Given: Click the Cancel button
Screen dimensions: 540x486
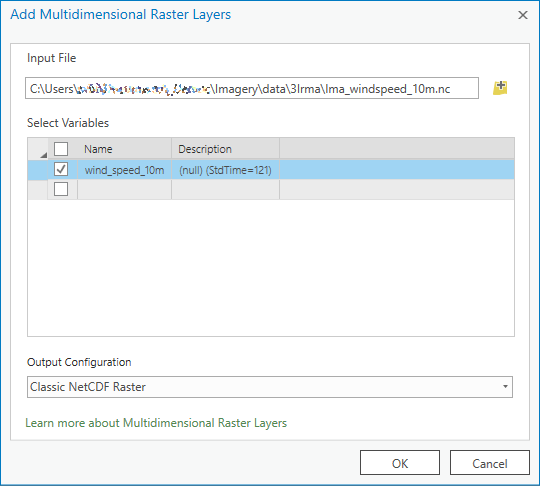Looking at the screenshot, I should pyautogui.click(x=489, y=463).
